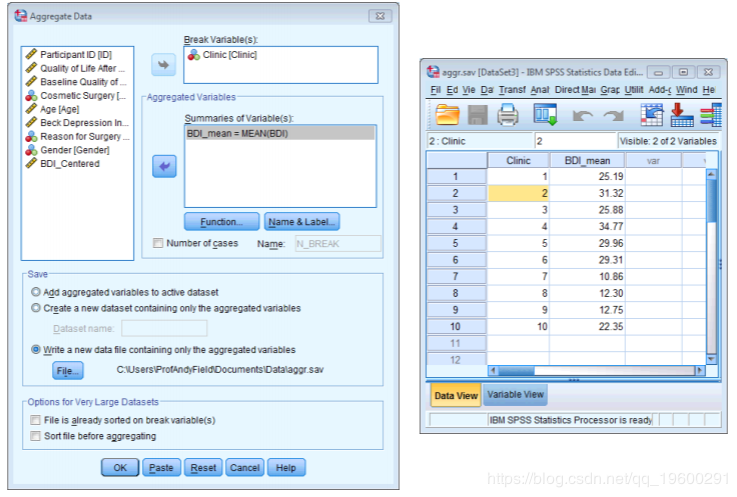
Task: Select Gender [Gender] variable
Action: pos(68,150)
